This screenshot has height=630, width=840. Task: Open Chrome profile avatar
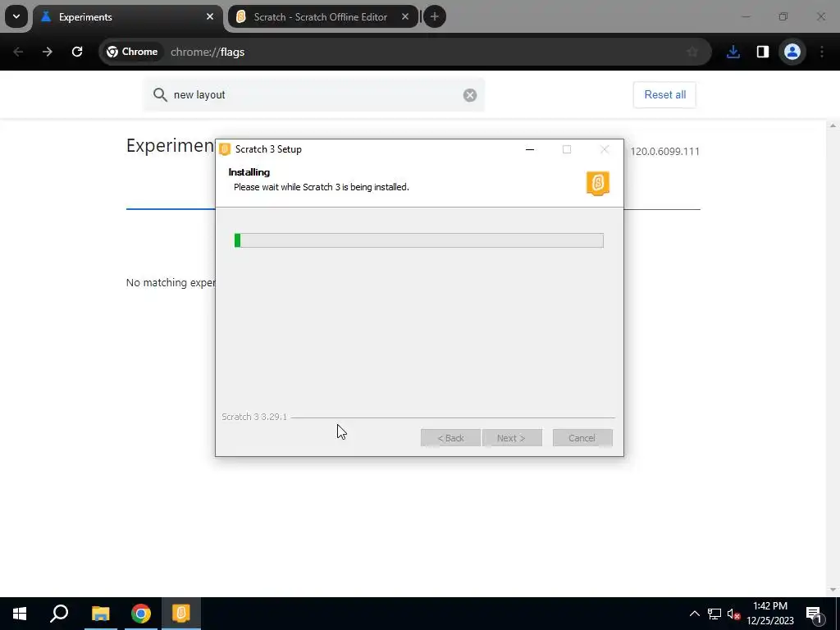pyautogui.click(x=792, y=52)
